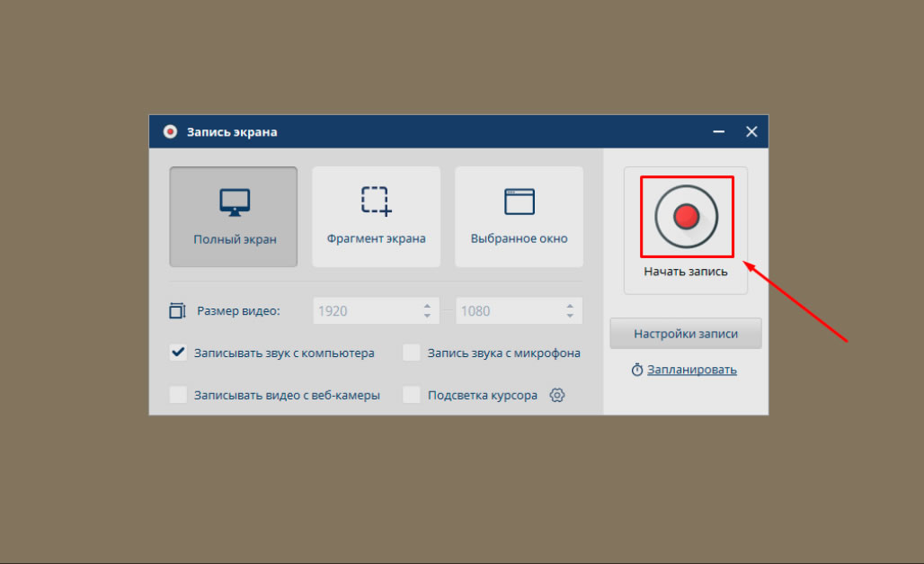924x564 pixels.
Task: Click the Размер видео size icon
Action: pos(177,310)
